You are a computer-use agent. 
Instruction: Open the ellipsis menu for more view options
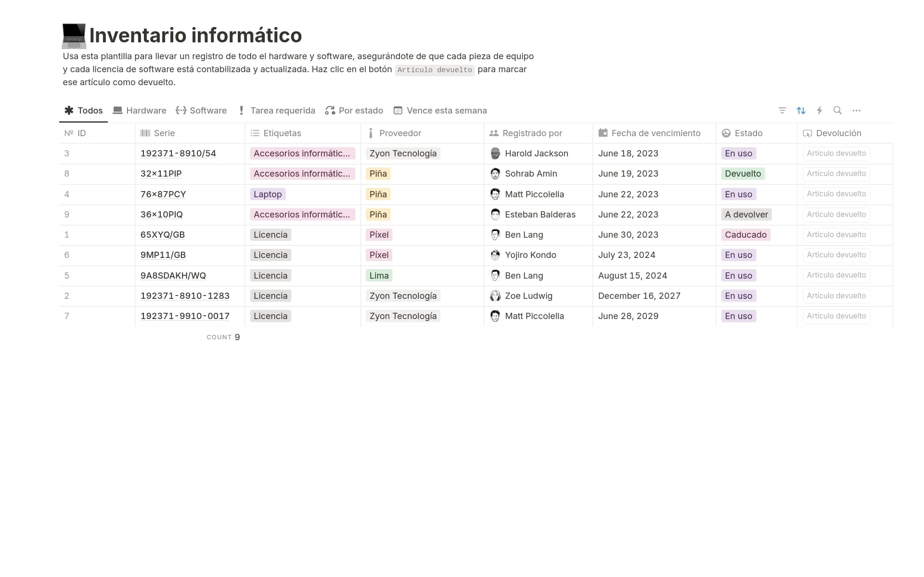857,110
